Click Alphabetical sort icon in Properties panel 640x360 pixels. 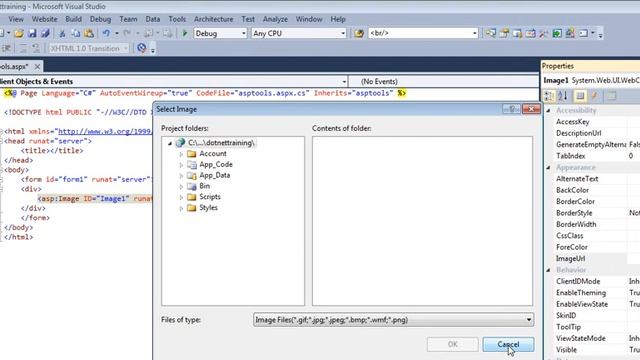click(563, 96)
